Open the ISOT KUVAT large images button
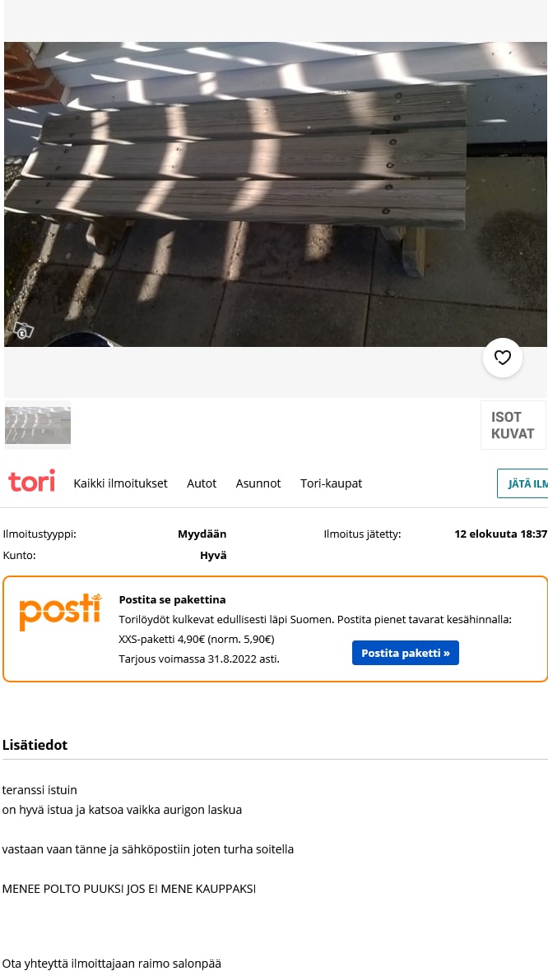Screen dimensions: 548x980 click(x=513, y=425)
